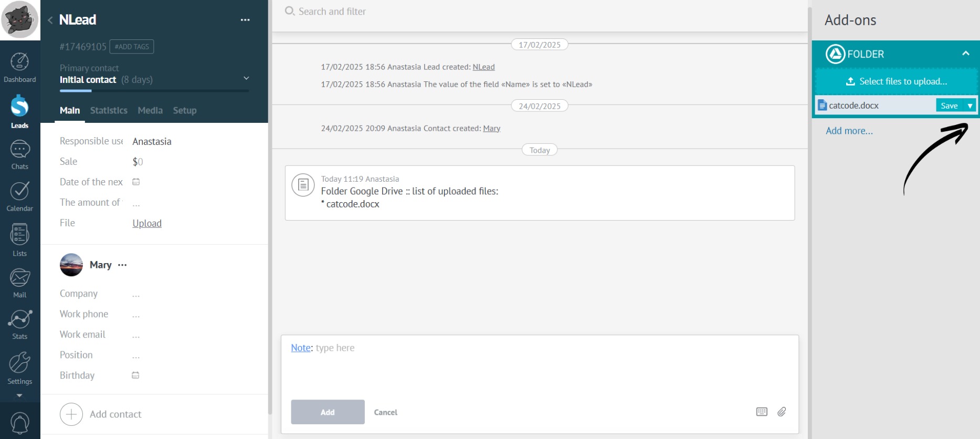Click the Add contact plus button
This screenshot has height=439, width=980.
(71, 414)
